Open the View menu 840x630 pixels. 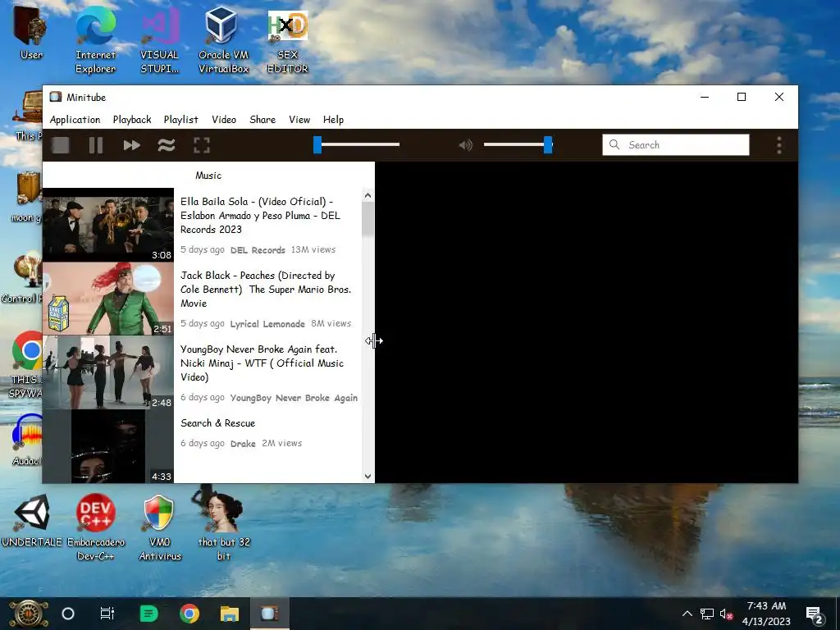click(299, 120)
